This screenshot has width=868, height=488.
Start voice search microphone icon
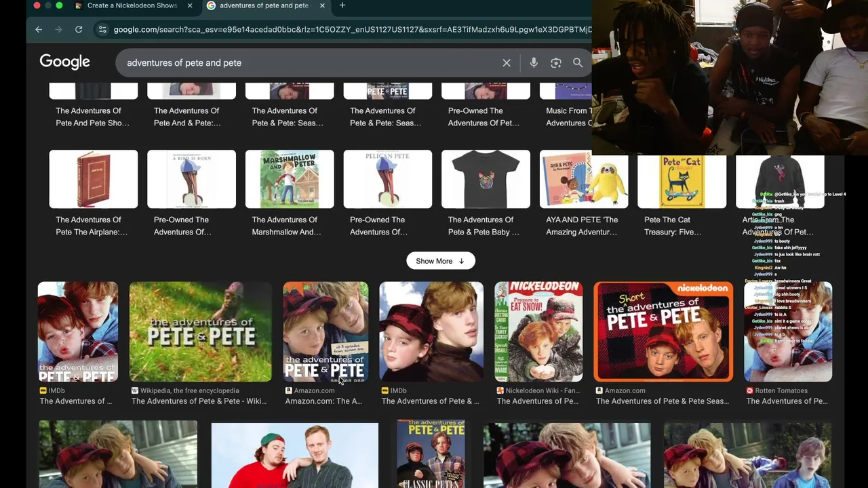[534, 62]
